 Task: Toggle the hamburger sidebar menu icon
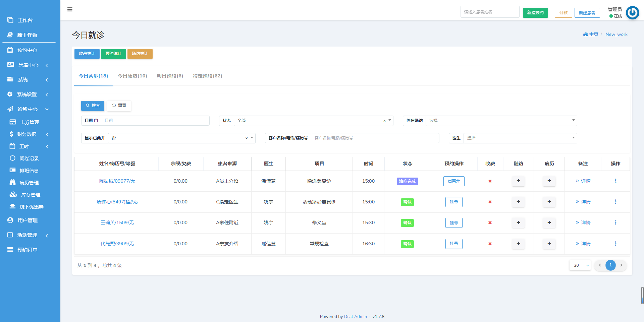70,9
